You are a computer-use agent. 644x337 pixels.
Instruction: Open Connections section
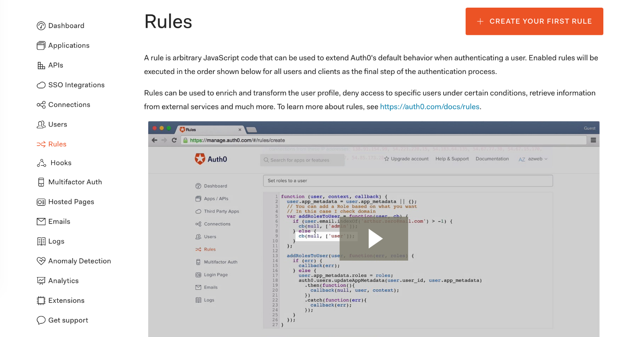click(64, 105)
